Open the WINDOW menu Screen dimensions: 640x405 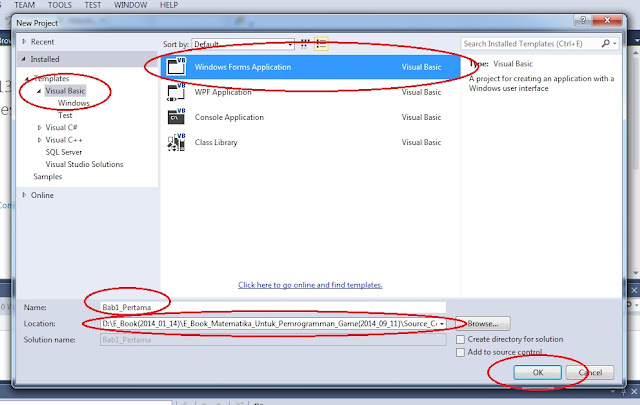pos(131,5)
